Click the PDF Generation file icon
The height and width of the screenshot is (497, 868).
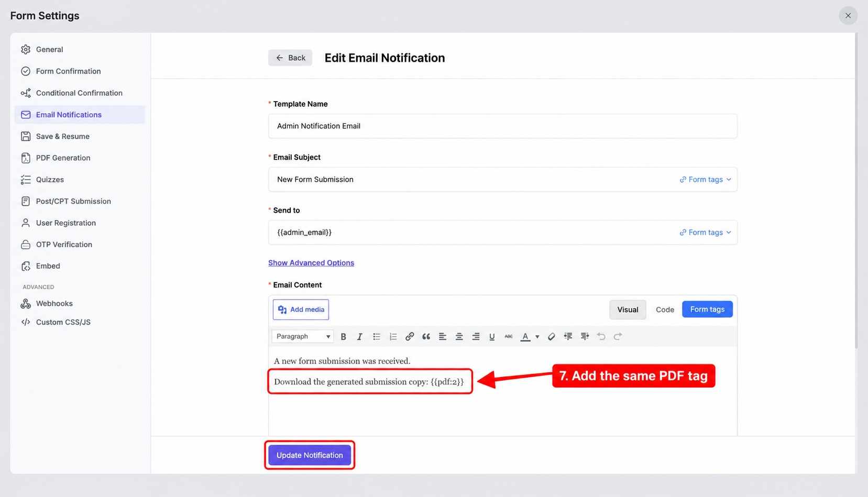(x=26, y=158)
